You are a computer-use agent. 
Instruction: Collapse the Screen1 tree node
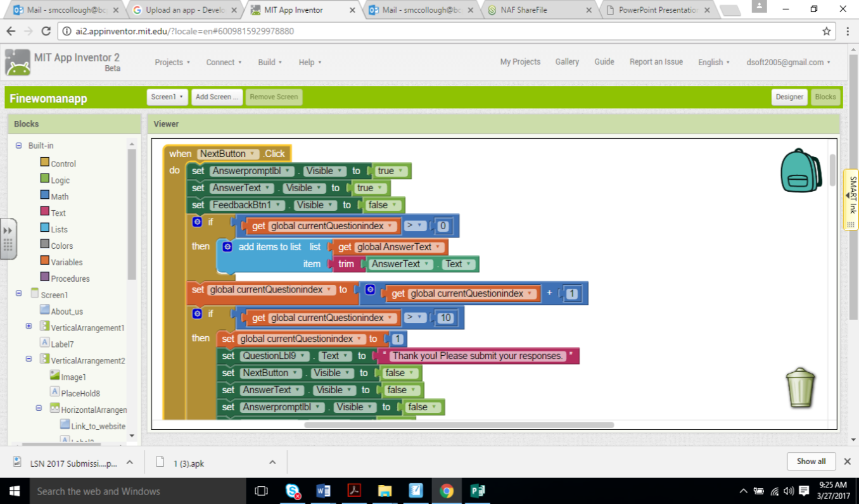click(x=19, y=293)
